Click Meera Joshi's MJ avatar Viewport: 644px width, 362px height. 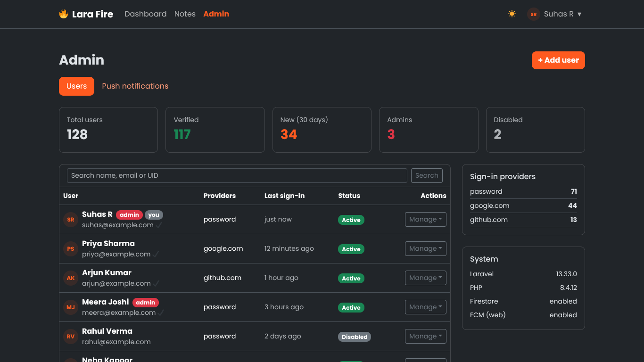pos(71,307)
